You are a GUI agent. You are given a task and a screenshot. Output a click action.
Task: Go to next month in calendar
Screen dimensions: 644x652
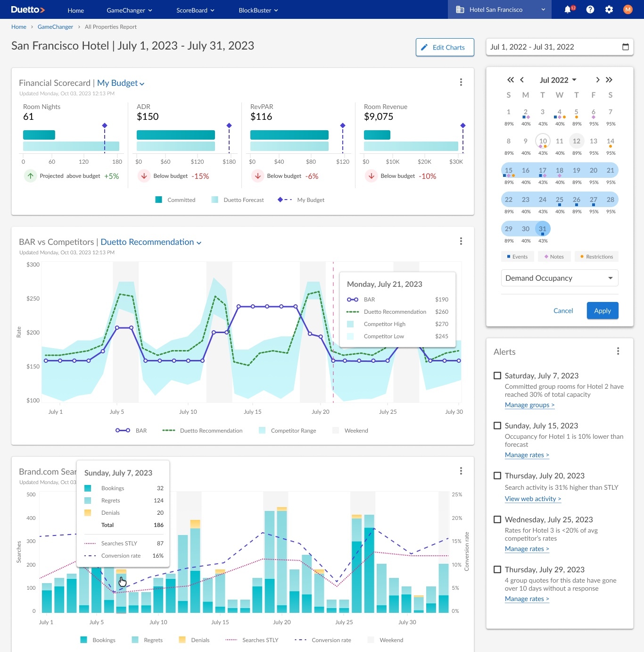coord(597,80)
